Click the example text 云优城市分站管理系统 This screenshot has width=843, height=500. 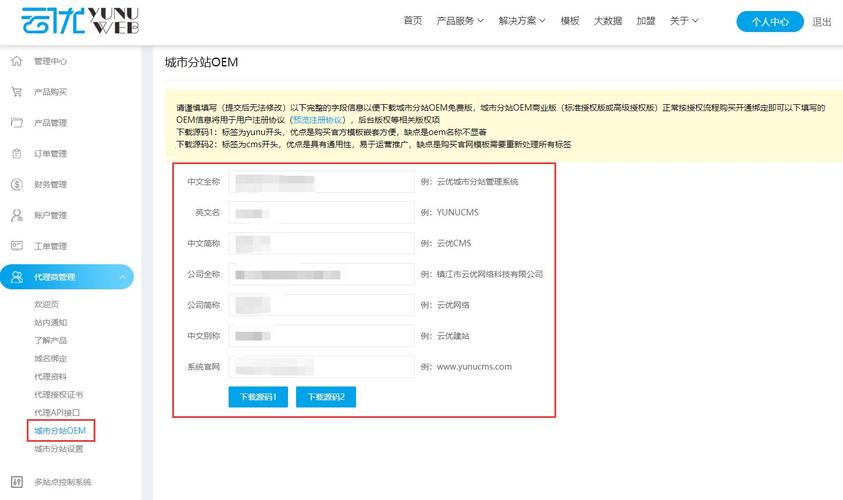click(477, 182)
